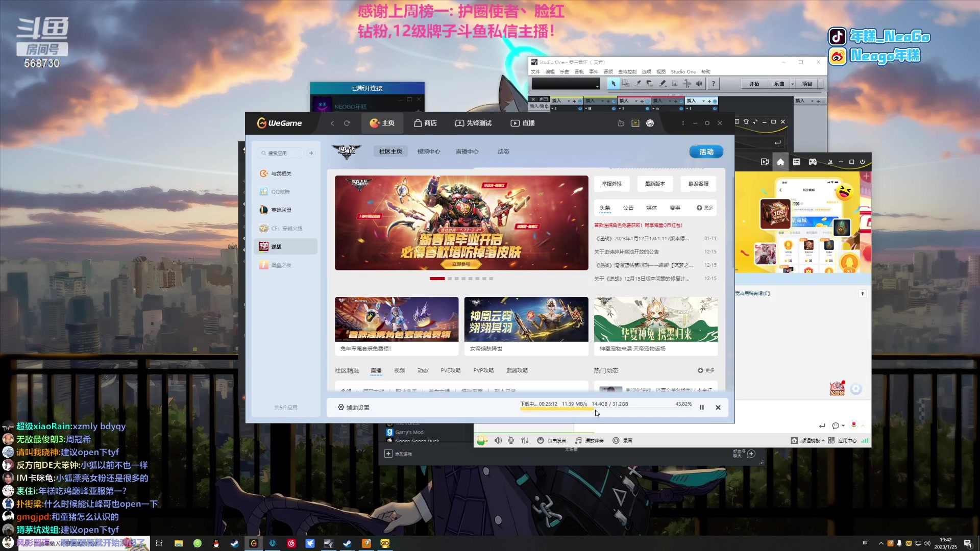Click 更多 next to 热门动态
The height and width of the screenshot is (551, 980).
click(706, 370)
